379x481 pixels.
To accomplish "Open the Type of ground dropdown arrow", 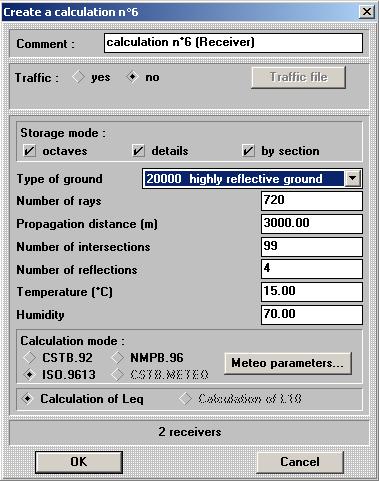I will (353, 179).
